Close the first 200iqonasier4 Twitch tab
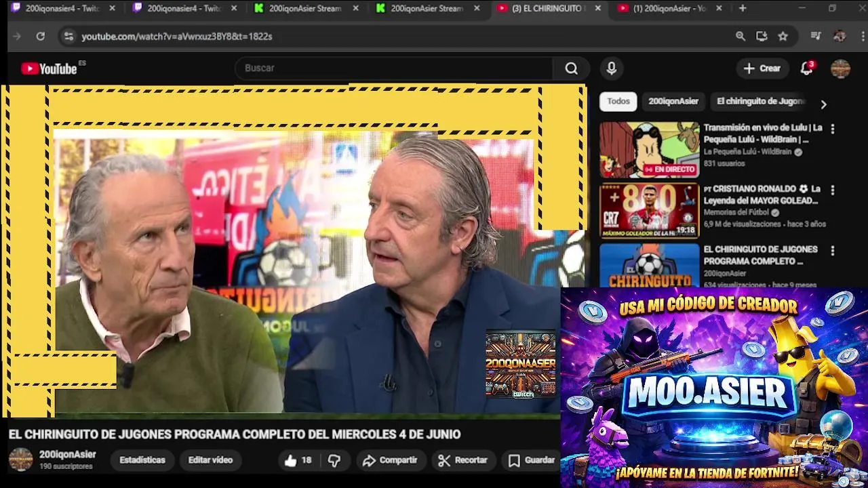The image size is (868, 488). 113,8
